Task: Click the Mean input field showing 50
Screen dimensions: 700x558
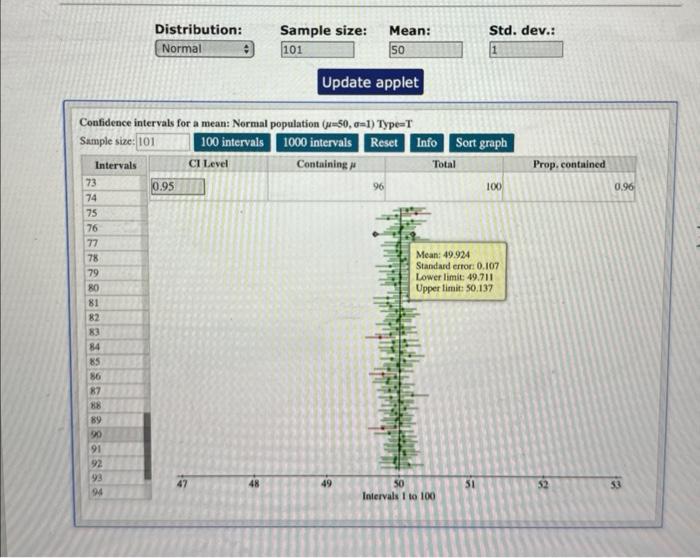Action: tap(425, 50)
